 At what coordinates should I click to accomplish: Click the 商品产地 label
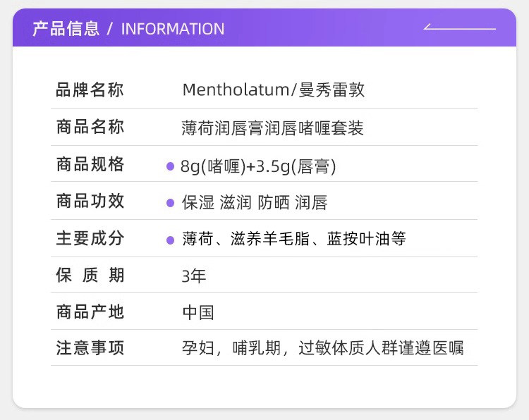pos(90,312)
